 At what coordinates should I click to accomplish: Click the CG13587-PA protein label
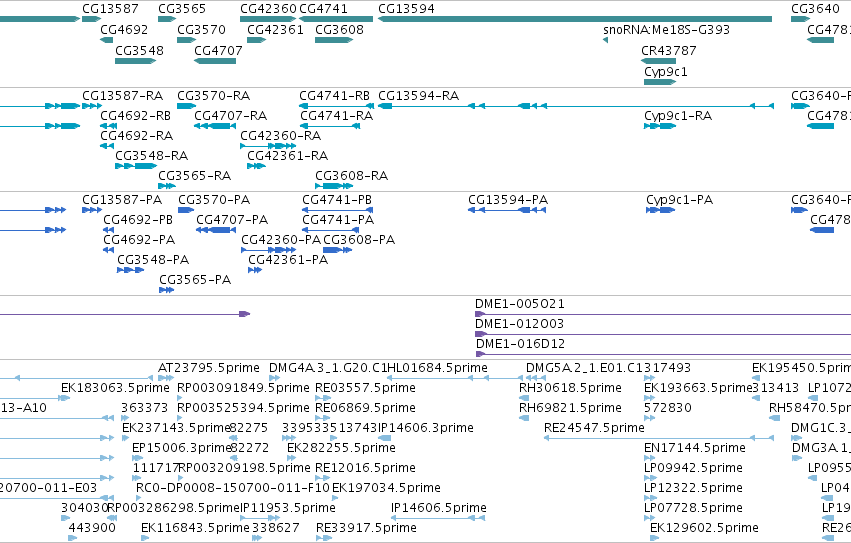coord(122,200)
